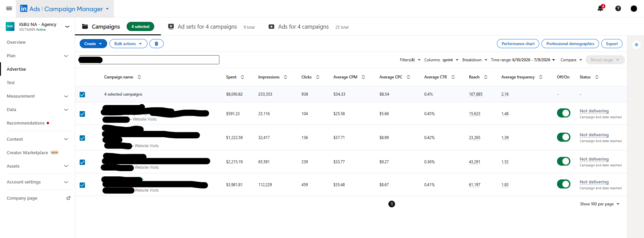Expand the Data sidebar section
644x238 pixels.
click(66, 110)
